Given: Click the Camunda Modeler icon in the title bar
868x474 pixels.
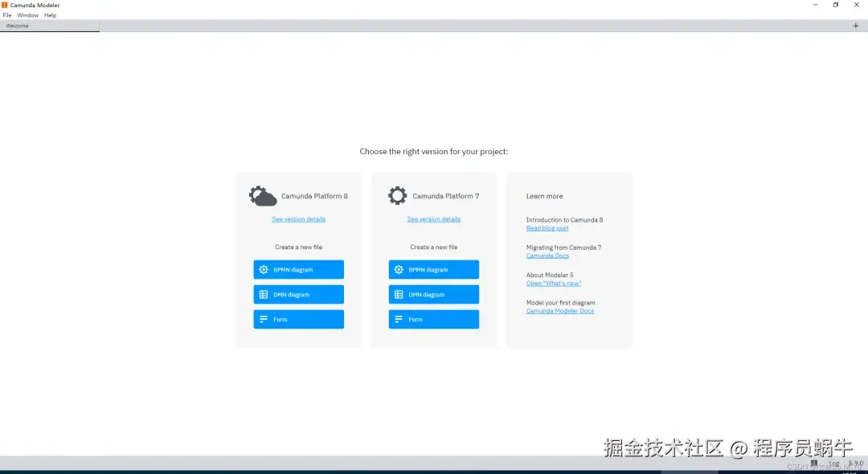Looking at the screenshot, I should [6, 5].
